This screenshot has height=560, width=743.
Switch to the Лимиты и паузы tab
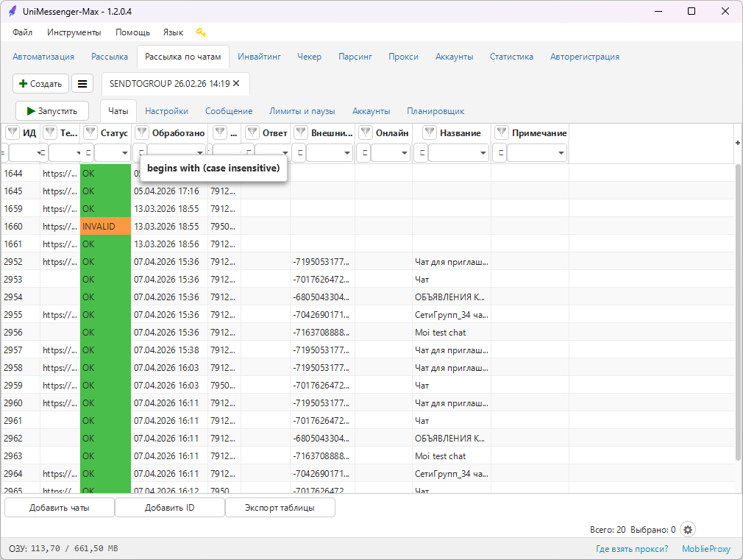coord(302,111)
